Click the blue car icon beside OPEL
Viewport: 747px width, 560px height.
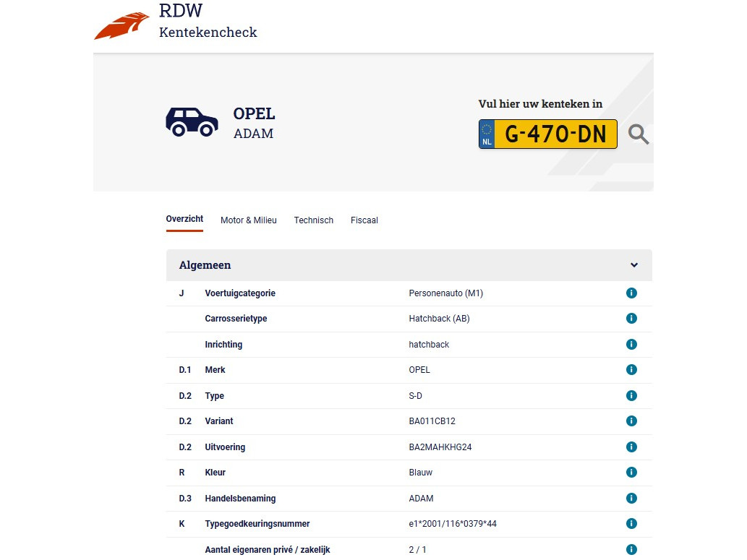(x=192, y=122)
